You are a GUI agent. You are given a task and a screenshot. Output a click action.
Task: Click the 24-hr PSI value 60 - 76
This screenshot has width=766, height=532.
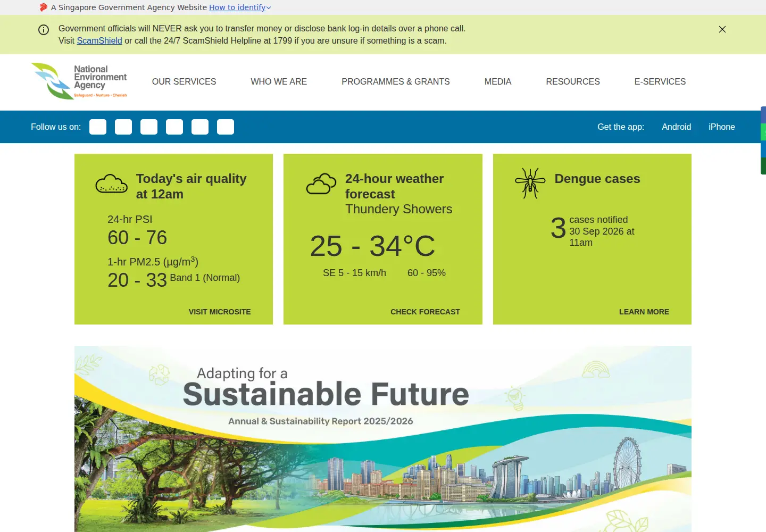pos(137,238)
